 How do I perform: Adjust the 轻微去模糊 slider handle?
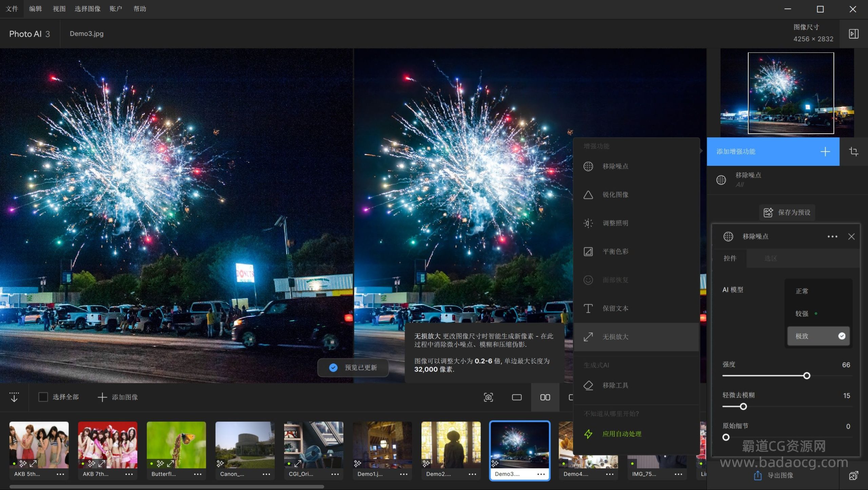pyautogui.click(x=743, y=407)
